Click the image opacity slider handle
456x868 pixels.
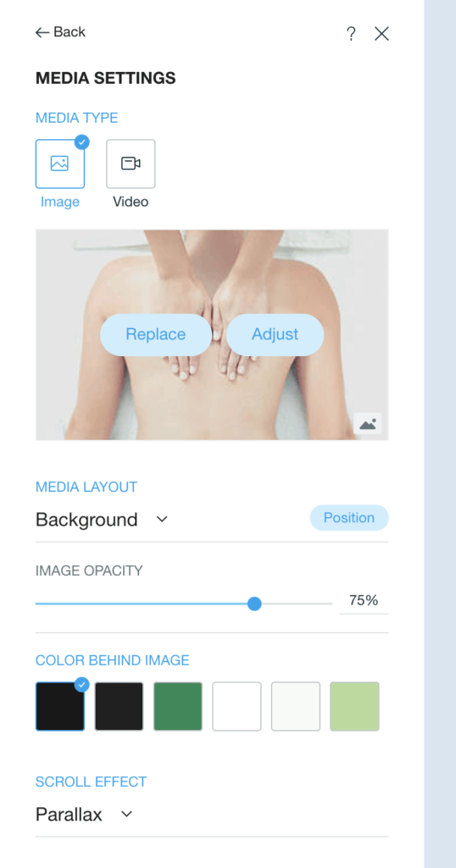pyautogui.click(x=254, y=604)
